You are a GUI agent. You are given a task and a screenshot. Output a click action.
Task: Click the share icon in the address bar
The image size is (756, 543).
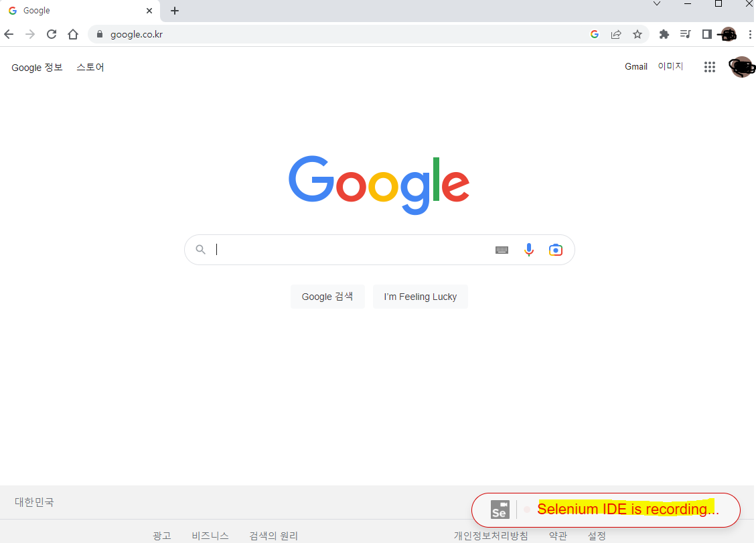tap(615, 34)
